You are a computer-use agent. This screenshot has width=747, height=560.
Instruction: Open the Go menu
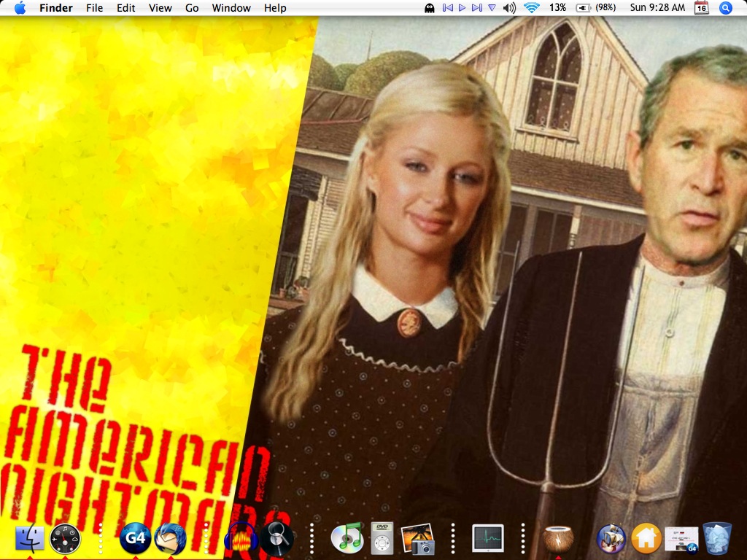[x=192, y=8]
